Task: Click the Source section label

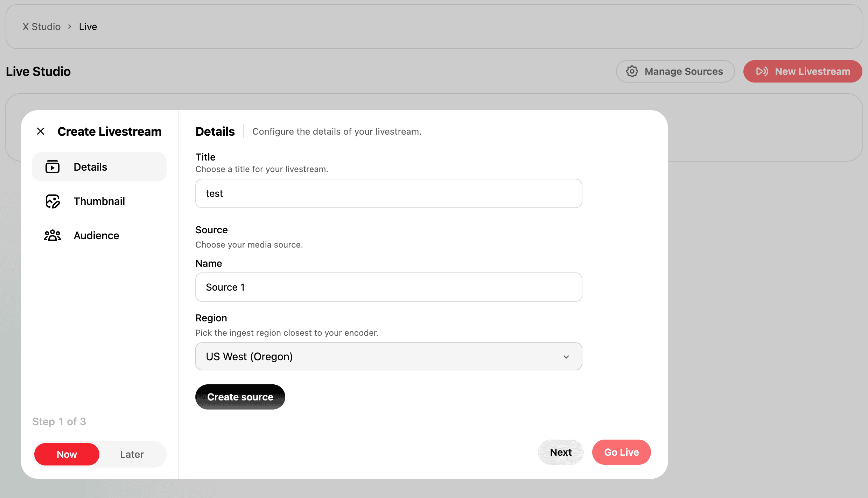Action: (211, 230)
